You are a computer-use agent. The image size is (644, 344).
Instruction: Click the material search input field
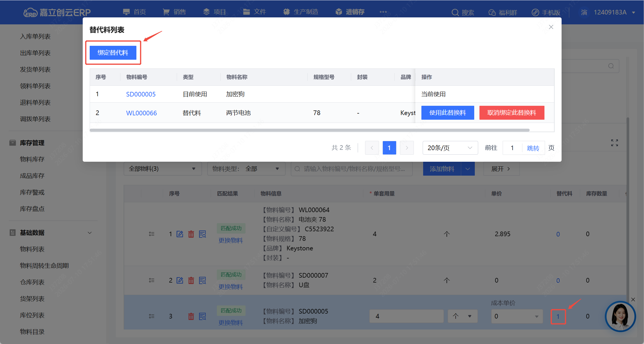(x=351, y=169)
